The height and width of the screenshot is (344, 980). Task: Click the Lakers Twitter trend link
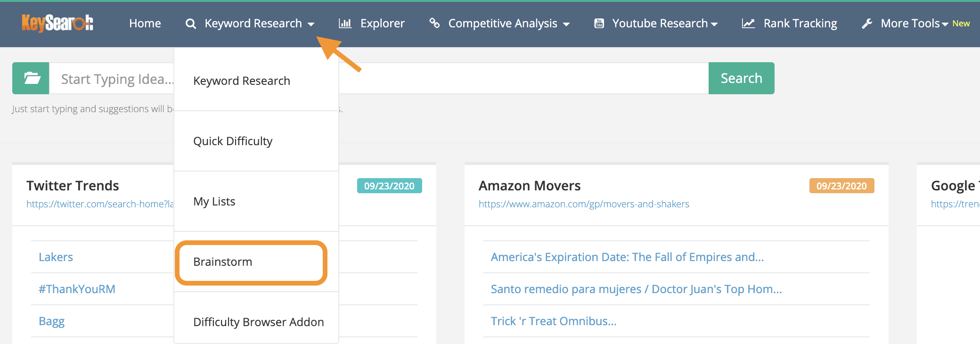click(x=56, y=257)
